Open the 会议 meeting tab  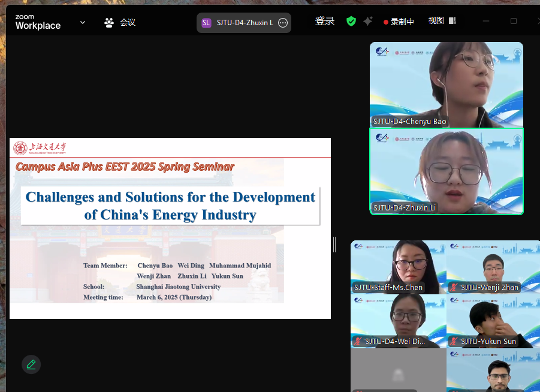128,23
